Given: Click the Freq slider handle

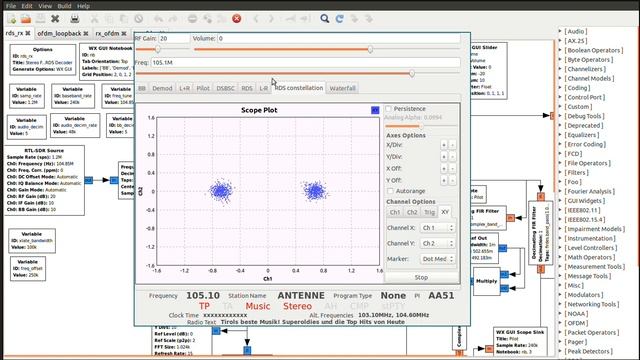Looking at the screenshot, I should click(x=412, y=73).
